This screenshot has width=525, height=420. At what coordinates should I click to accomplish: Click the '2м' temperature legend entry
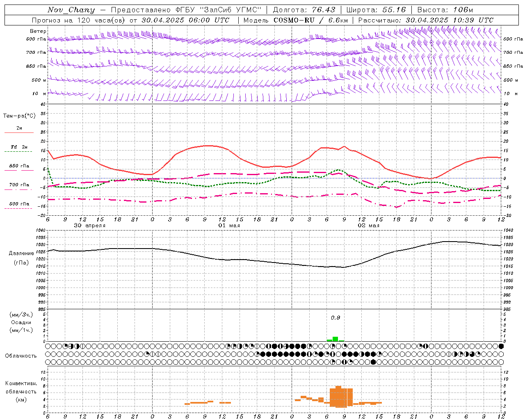tap(19, 128)
